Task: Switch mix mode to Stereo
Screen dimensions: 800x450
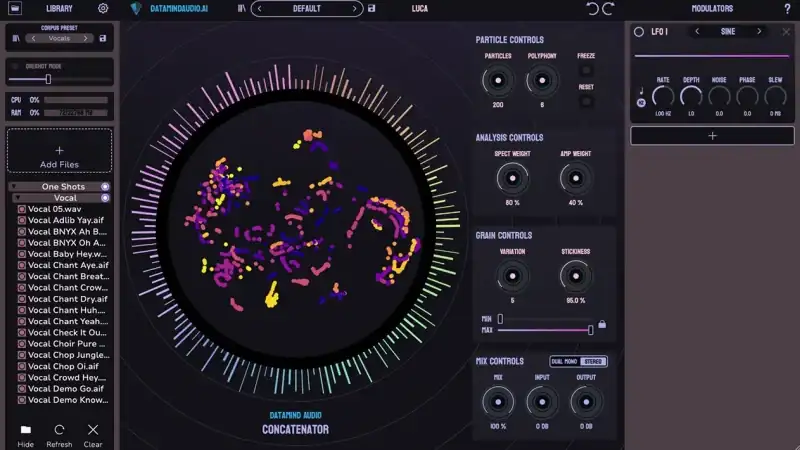Action: [593, 361]
